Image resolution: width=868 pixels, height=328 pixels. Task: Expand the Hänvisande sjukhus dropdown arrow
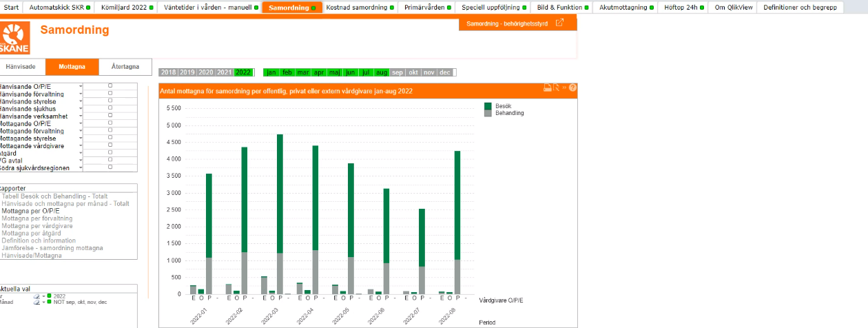81,109
